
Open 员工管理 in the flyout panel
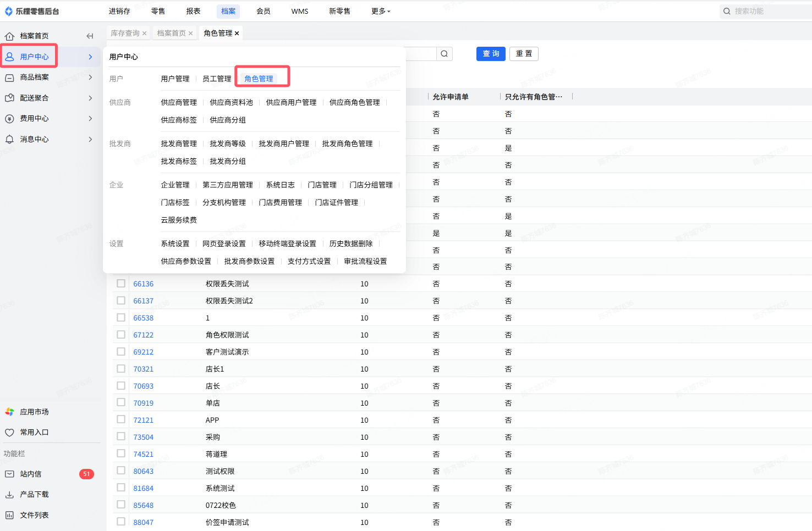217,79
